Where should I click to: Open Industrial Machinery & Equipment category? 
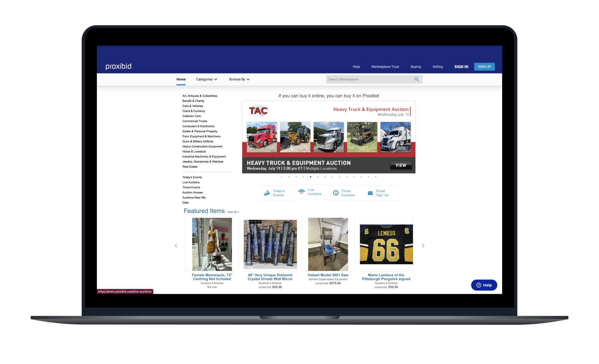click(x=204, y=157)
